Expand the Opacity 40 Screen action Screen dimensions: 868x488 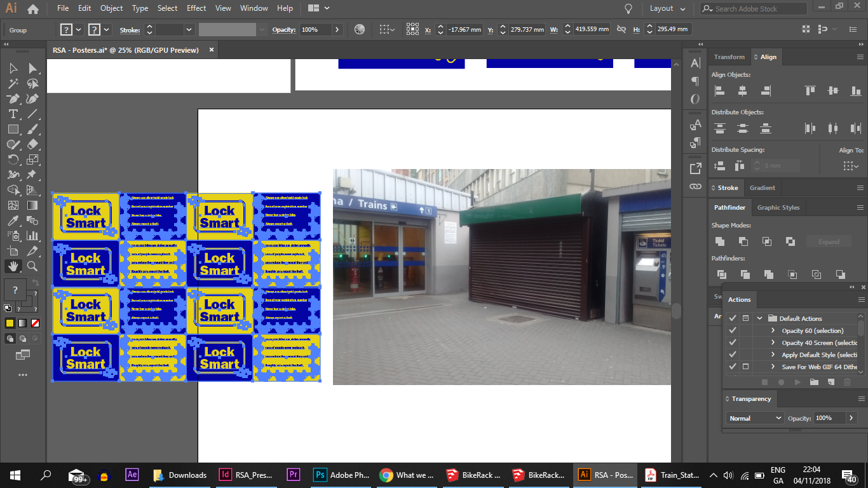pyautogui.click(x=773, y=342)
